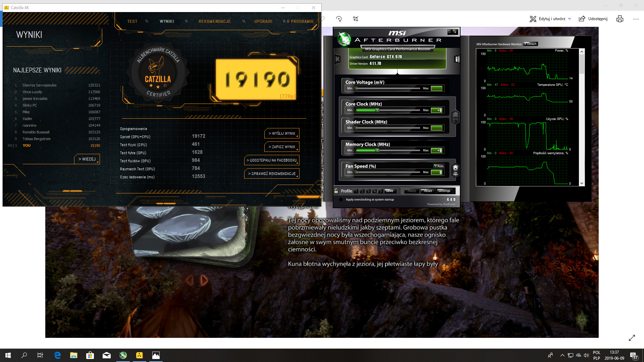Open Task View on the taskbar
The height and width of the screenshot is (362, 644).
click(40, 355)
